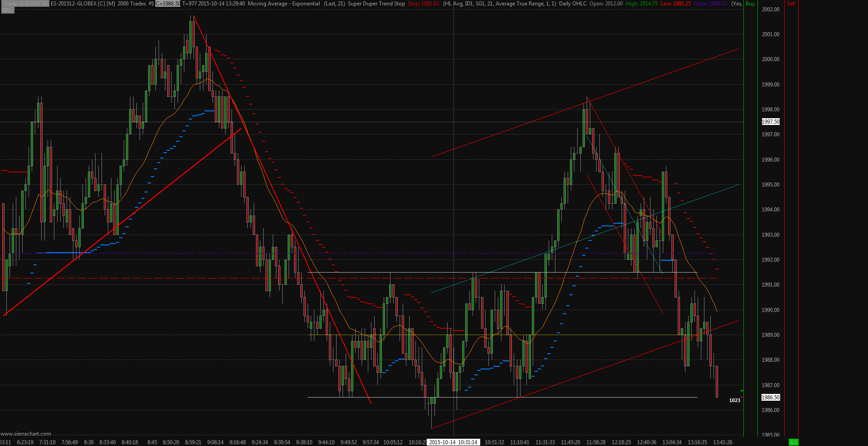
Task: Click the 1999.00 price scale label
Action: pyautogui.click(x=771, y=85)
